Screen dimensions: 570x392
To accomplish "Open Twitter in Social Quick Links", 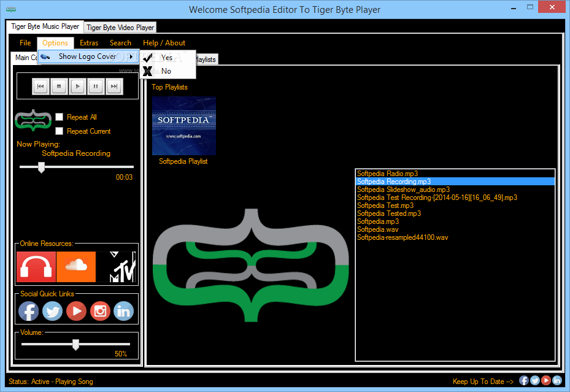I will click(52, 311).
